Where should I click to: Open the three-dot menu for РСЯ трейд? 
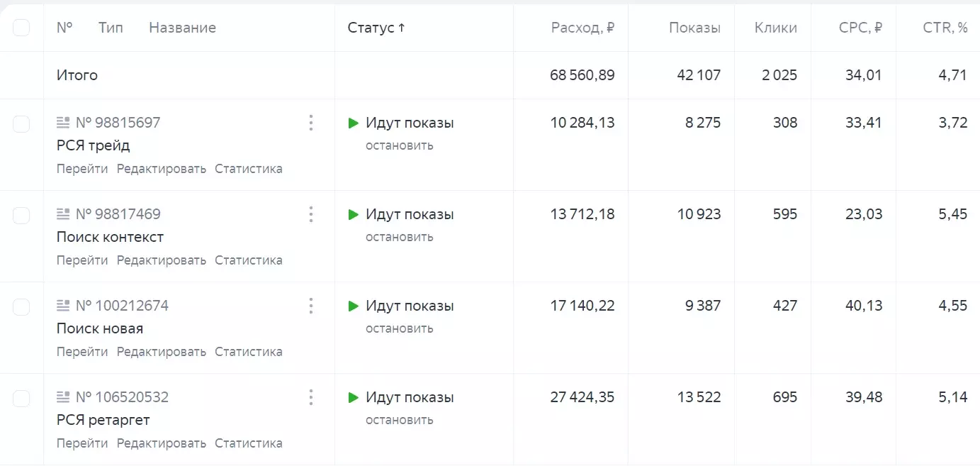[x=310, y=123]
